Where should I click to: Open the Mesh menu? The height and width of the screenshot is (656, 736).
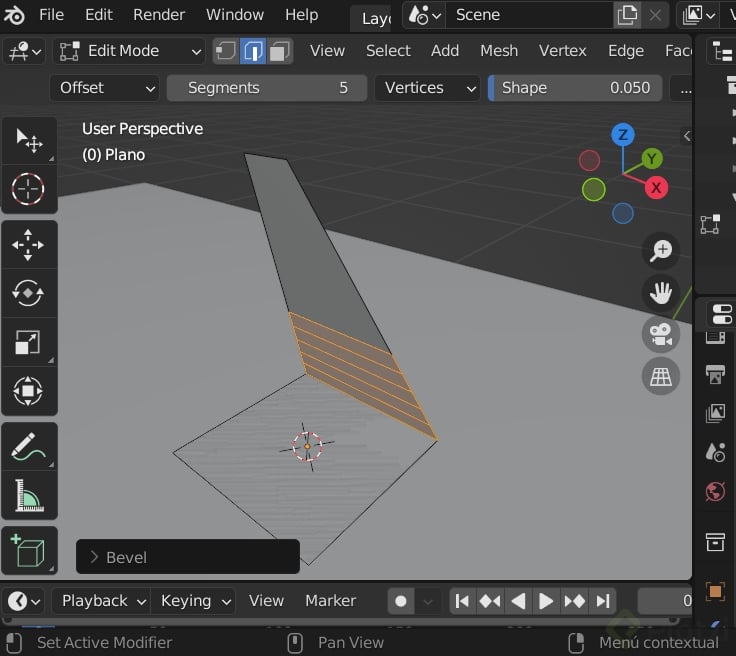[499, 51]
